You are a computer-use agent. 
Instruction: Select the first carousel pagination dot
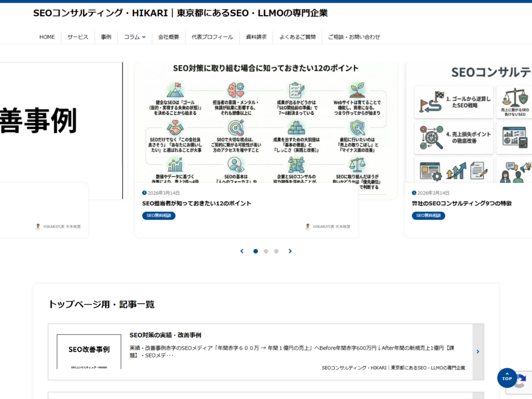[x=256, y=251]
